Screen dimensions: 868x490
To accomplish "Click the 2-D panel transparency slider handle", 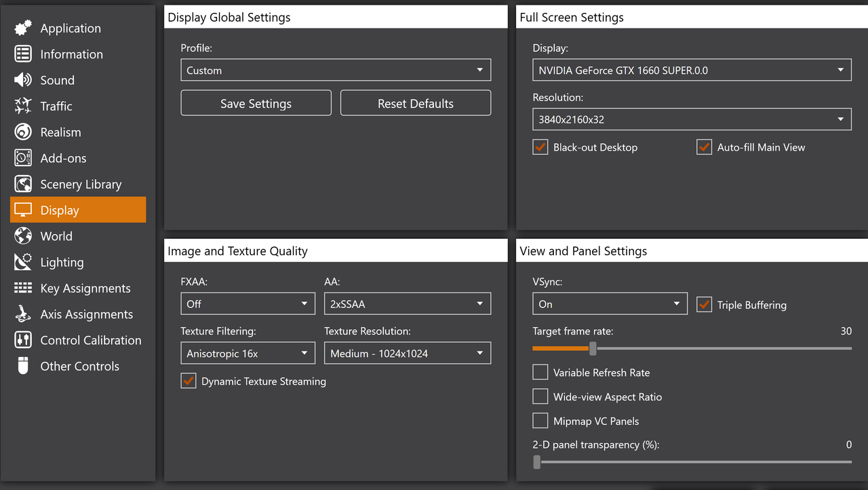I will click(537, 461).
